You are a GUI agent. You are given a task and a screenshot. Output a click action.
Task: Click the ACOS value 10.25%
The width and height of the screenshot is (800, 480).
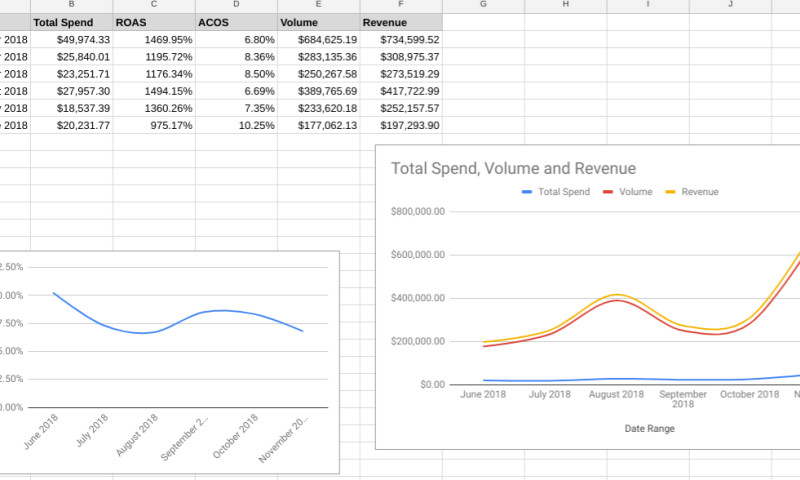235,126
